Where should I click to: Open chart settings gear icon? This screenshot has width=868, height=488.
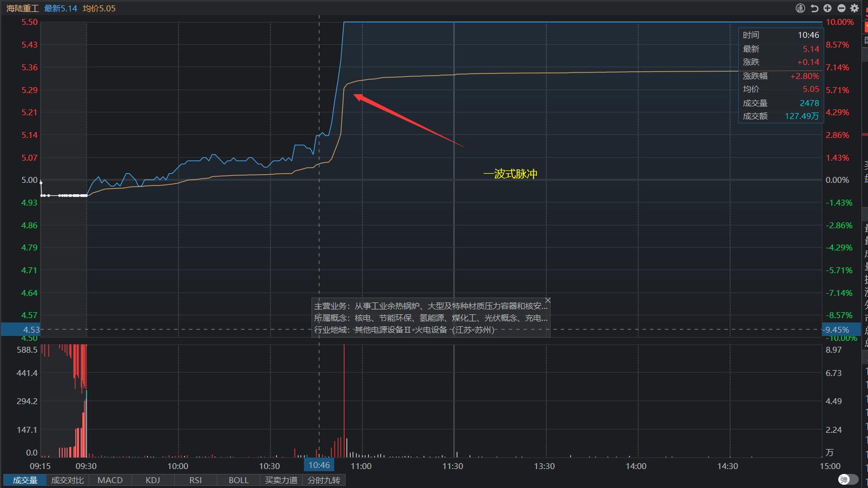(854, 8)
